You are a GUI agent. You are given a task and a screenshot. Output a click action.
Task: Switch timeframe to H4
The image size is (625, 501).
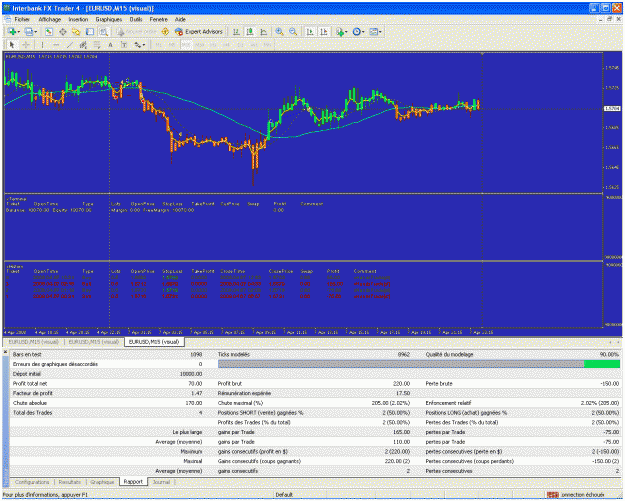pos(226,45)
